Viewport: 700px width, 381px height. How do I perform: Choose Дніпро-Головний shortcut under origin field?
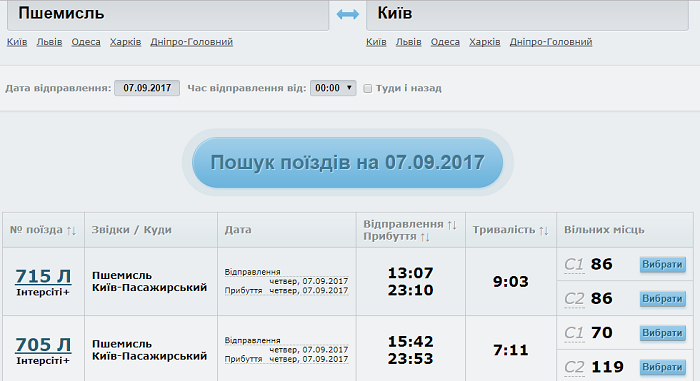coord(192,42)
